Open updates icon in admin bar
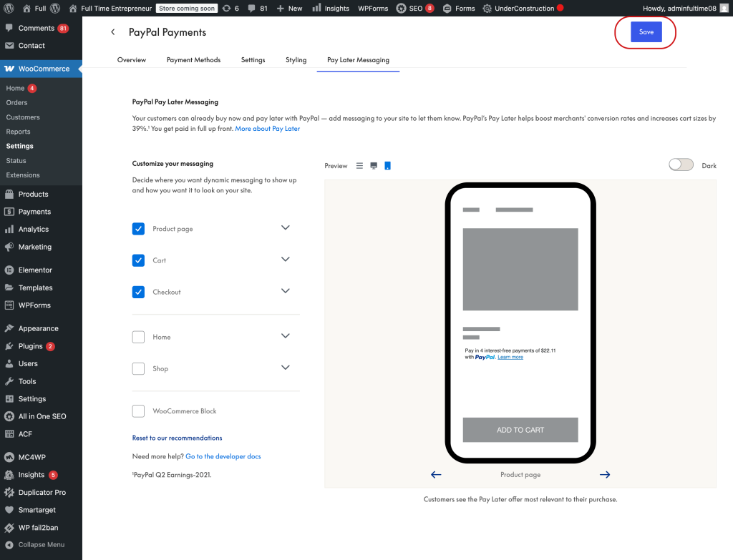This screenshot has height=560, width=733. pyautogui.click(x=230, y=8)
